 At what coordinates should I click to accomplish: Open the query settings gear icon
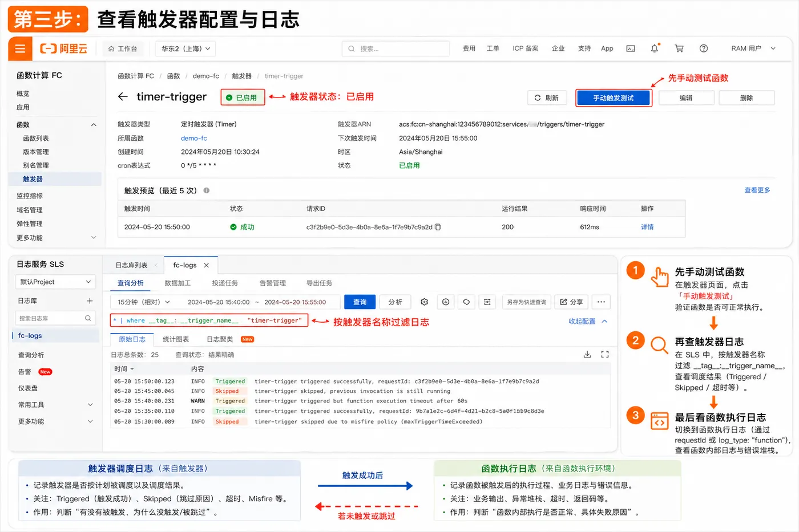[x=424, y=302]
